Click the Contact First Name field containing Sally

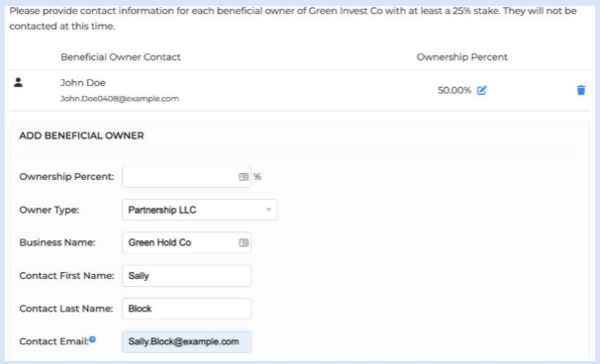click(186, 276)
